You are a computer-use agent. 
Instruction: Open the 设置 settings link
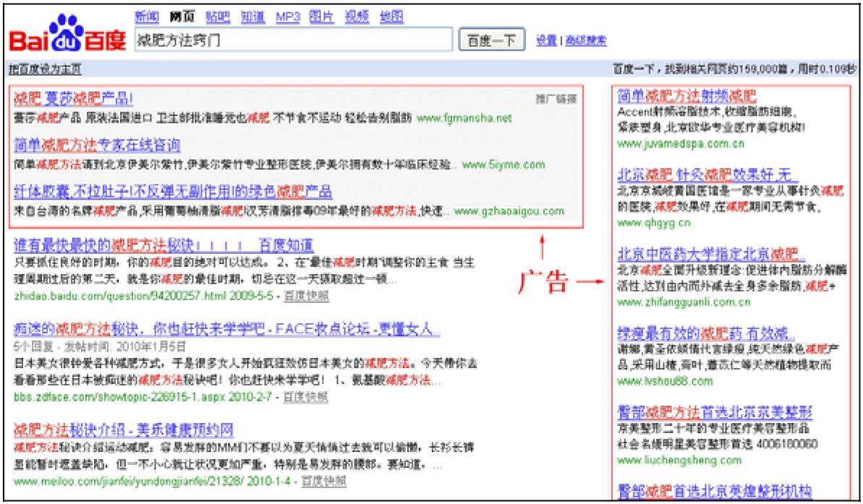pos(547,40)
